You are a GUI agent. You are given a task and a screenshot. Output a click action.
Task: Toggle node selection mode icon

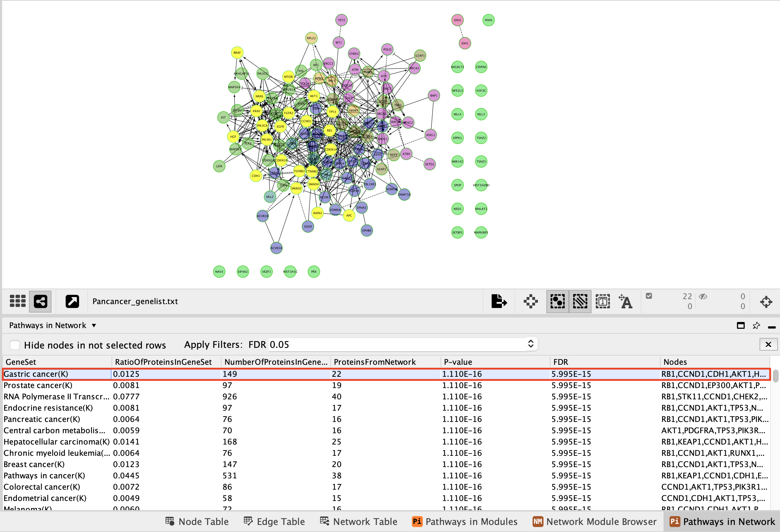pos(557,301)
